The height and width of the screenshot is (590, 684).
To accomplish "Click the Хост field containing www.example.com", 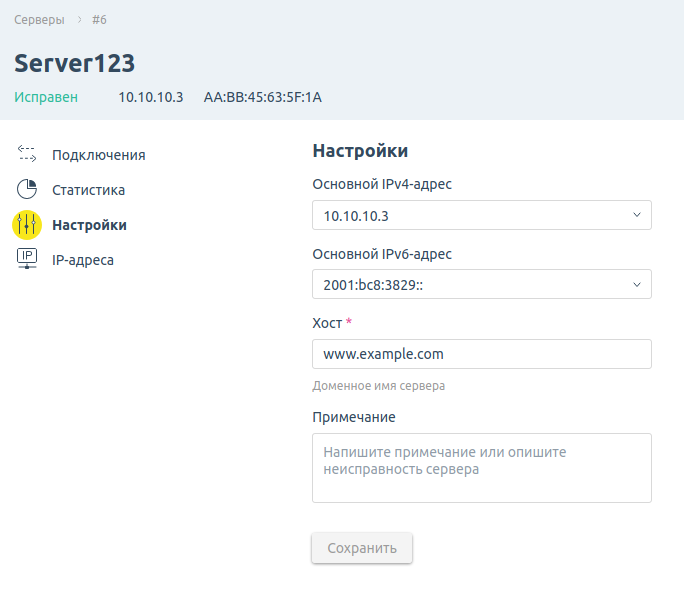I will point(481,354).
